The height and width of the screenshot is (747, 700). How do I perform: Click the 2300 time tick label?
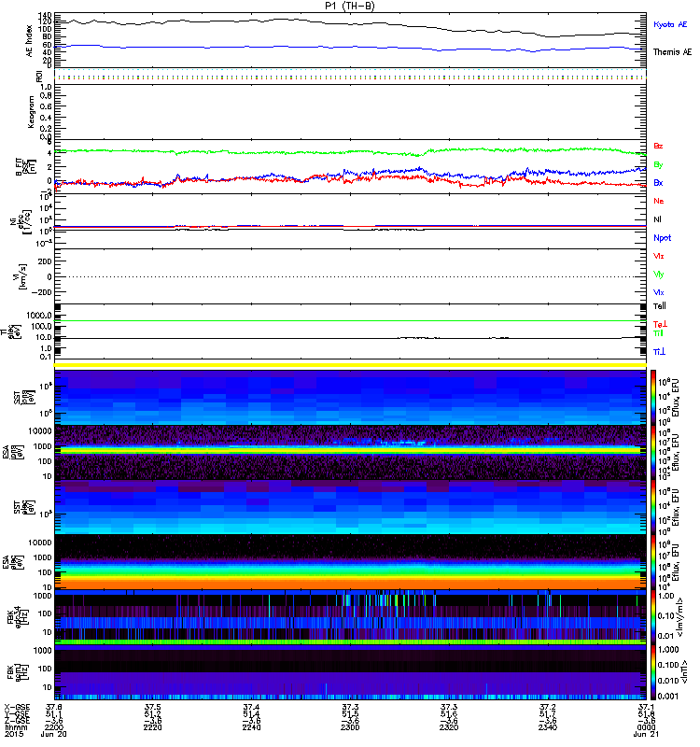pos(350,727)
